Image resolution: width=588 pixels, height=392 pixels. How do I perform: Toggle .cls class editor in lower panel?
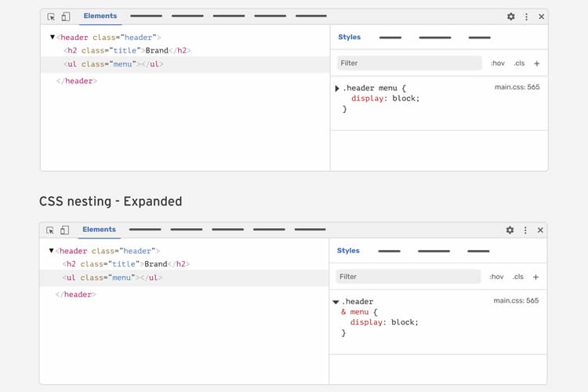point(518,277)
